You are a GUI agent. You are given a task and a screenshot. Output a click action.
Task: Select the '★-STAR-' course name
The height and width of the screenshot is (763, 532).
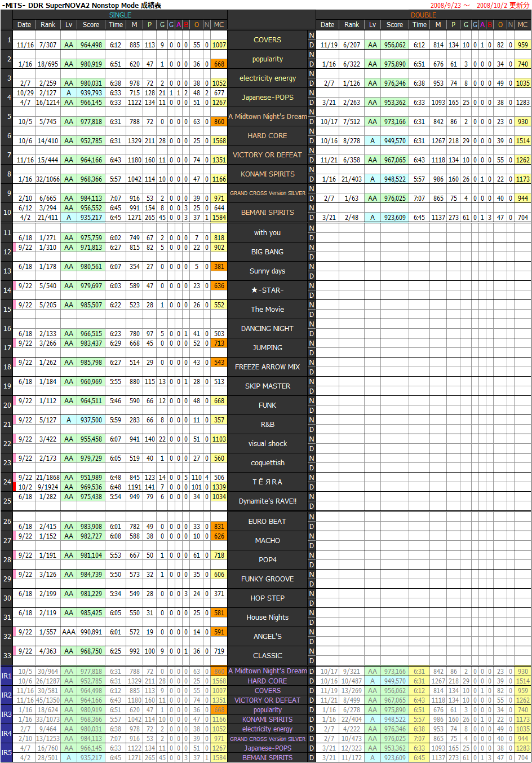267,290
